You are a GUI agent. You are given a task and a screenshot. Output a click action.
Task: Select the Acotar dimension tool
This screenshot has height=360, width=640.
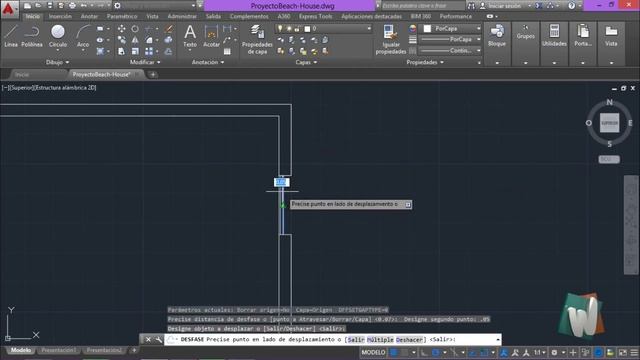click(211, 36)
